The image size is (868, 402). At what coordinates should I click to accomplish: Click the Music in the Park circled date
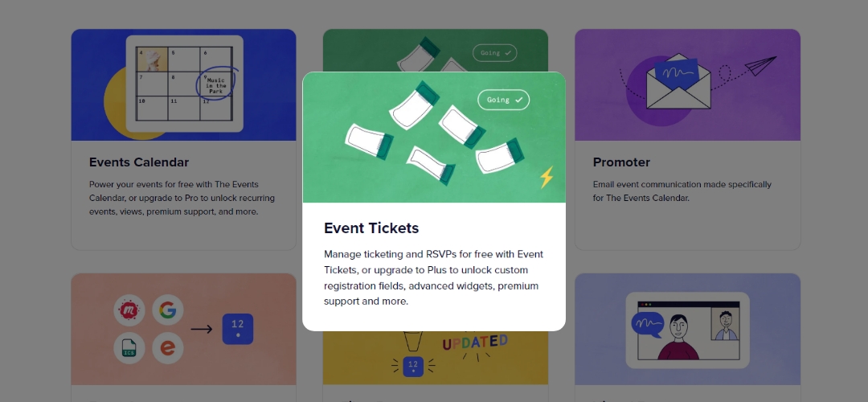click(x=216, y=84)
